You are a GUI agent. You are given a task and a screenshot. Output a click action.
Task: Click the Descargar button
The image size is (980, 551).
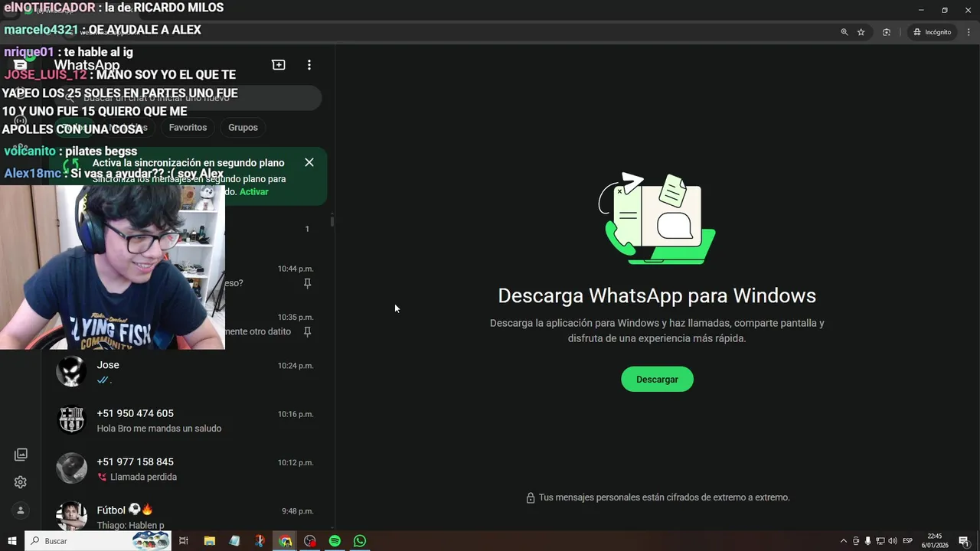[657, 380]
